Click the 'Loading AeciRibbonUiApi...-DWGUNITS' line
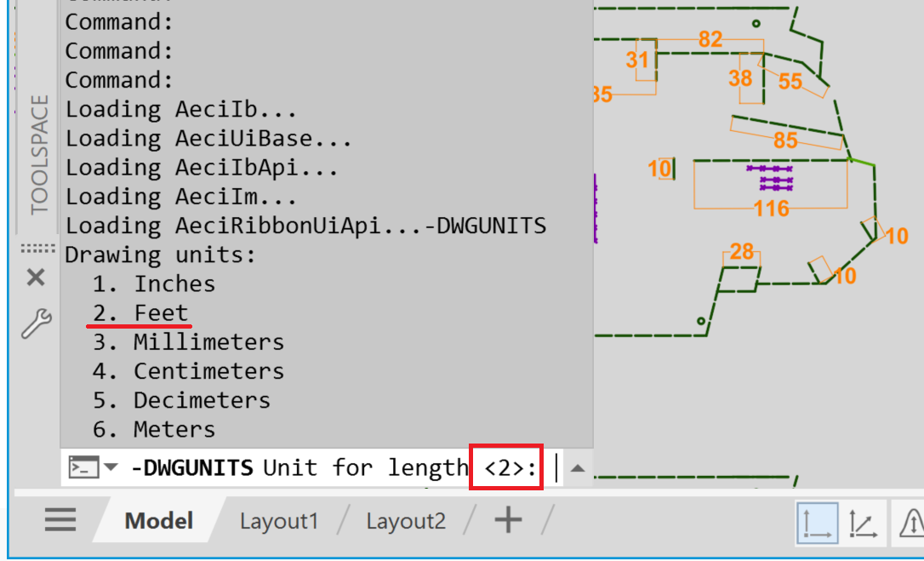The image size is (924, 561). [x=305, y=226]
